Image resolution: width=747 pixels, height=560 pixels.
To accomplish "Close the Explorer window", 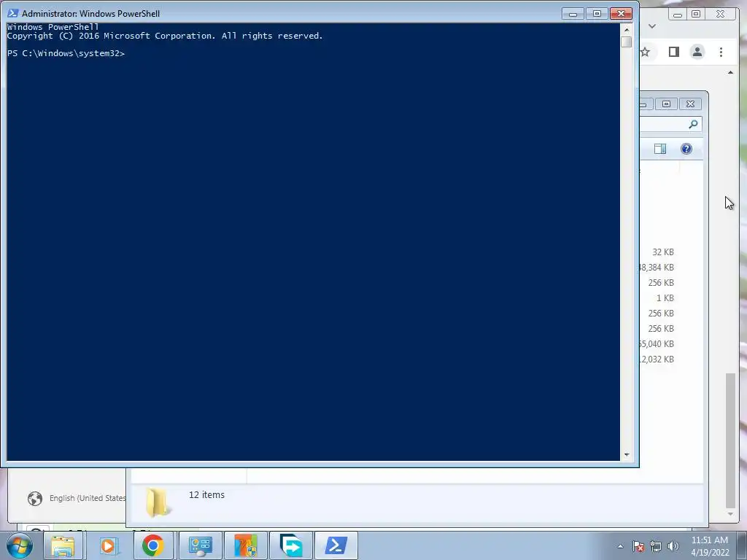I will tap(690, 104).
